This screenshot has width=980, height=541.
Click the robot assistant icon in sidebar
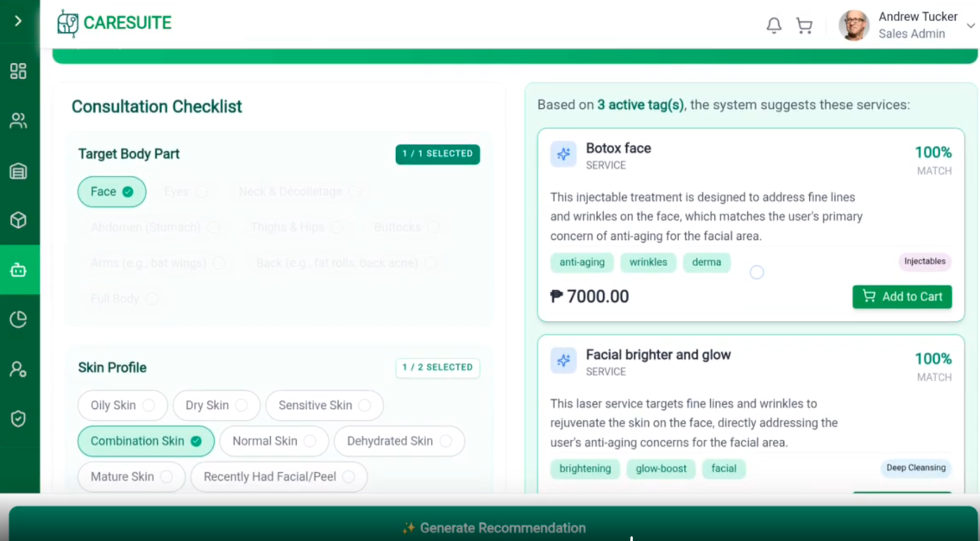[x=18, y=270]
